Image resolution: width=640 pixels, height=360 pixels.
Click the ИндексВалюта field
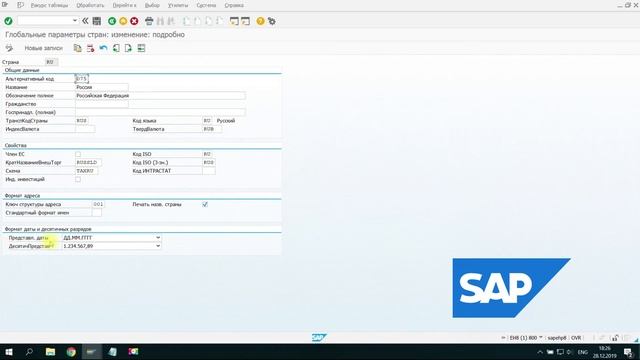pos(85,129)
